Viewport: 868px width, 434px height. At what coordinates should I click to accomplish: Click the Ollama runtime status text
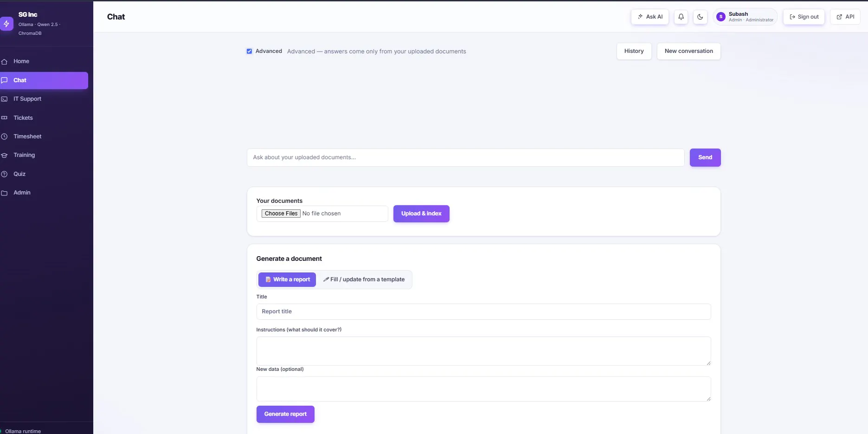[23, 431]
